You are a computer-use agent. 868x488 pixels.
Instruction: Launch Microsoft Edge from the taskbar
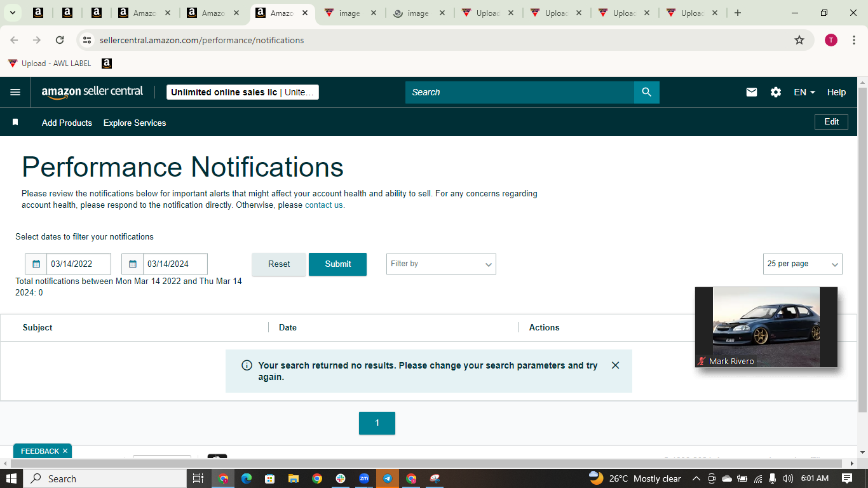tap(246, 478)
